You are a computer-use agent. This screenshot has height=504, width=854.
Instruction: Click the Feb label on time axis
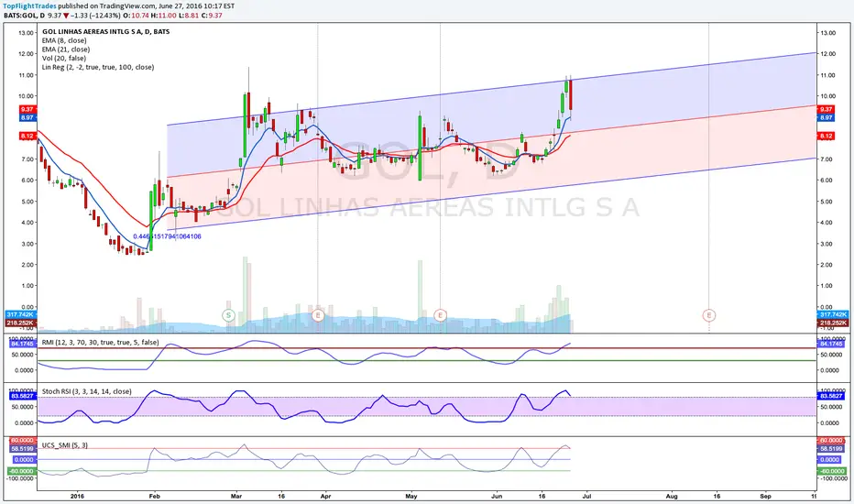point(154,497)
